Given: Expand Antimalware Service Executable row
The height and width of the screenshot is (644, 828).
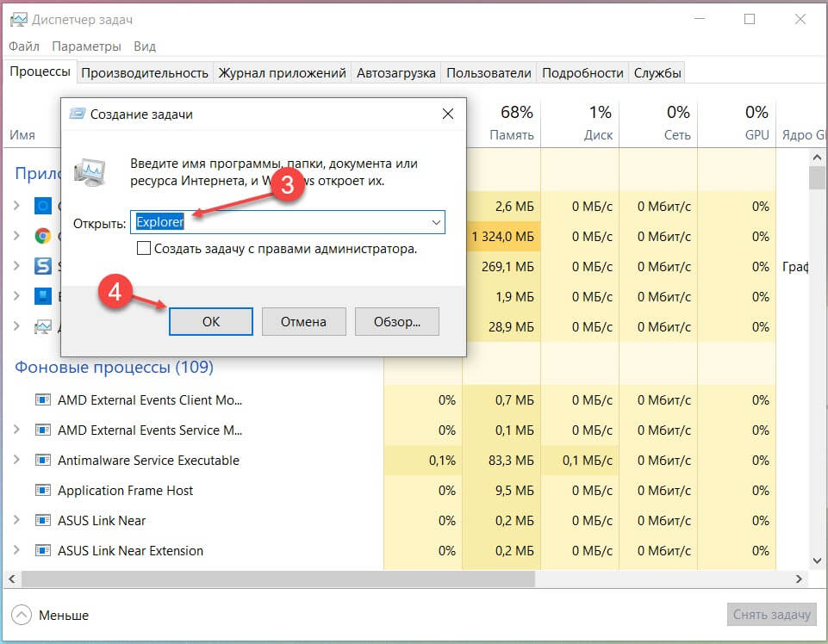Looking at the screenshot, I should click(x=16, y=459).
